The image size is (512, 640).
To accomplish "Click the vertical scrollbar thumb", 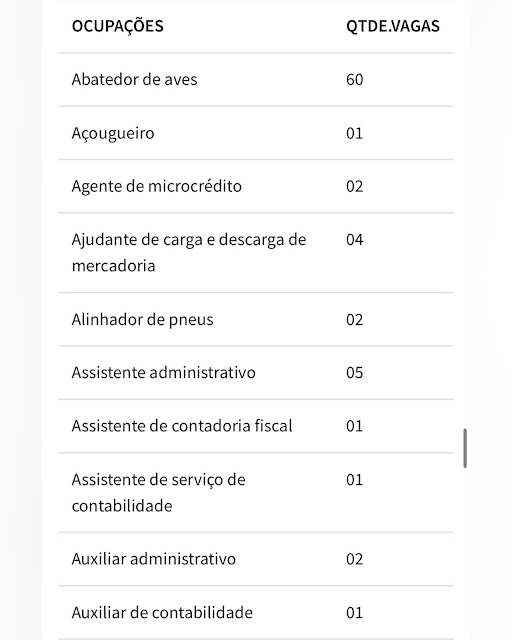I will (x=465, y=448).
